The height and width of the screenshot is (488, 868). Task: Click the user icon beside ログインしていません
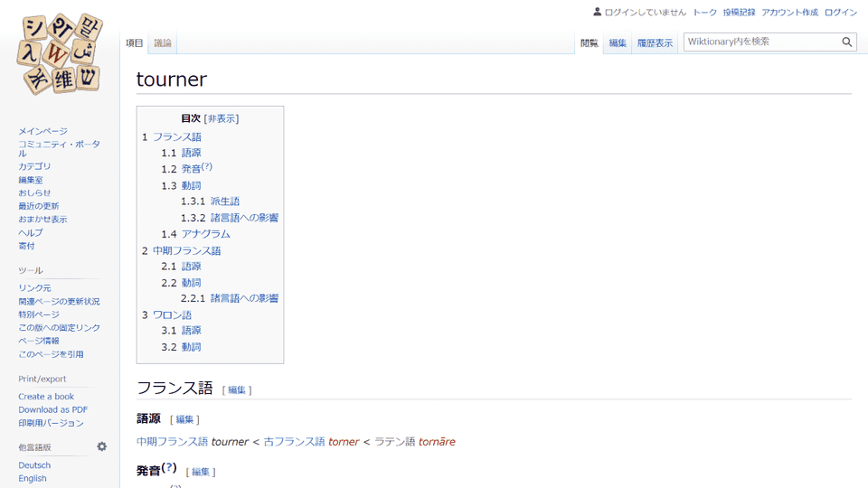[597, 12]
